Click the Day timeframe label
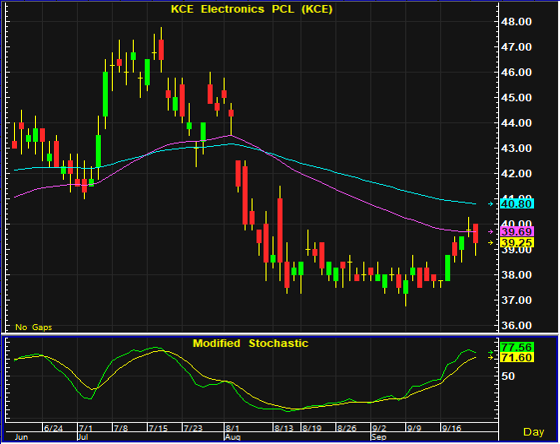 534,432
